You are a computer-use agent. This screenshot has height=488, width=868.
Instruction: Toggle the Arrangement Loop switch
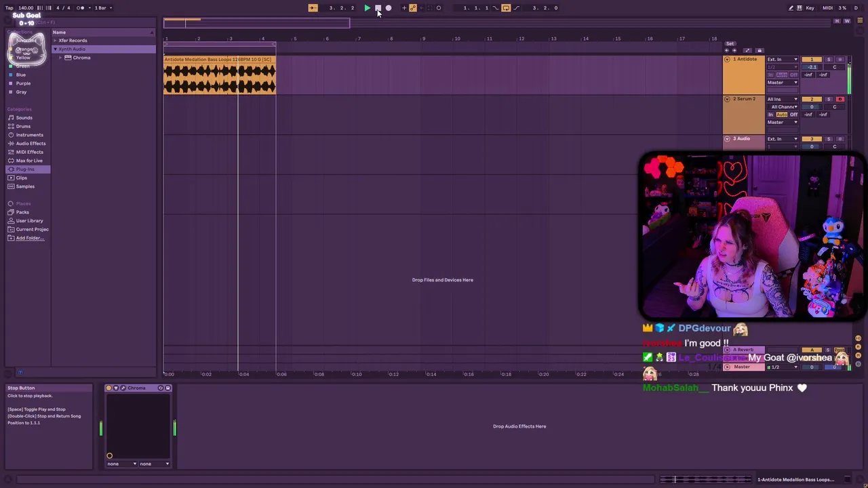click(x=506, y=8)
